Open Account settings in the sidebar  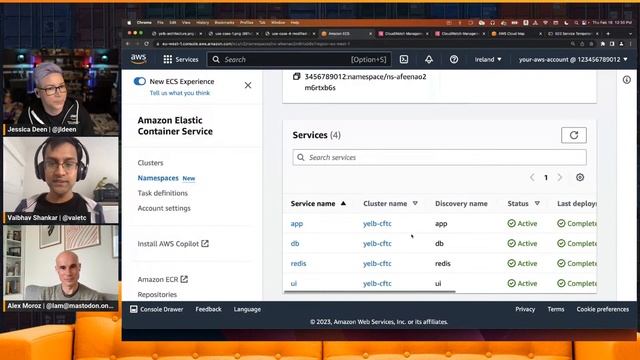point(164,208)
